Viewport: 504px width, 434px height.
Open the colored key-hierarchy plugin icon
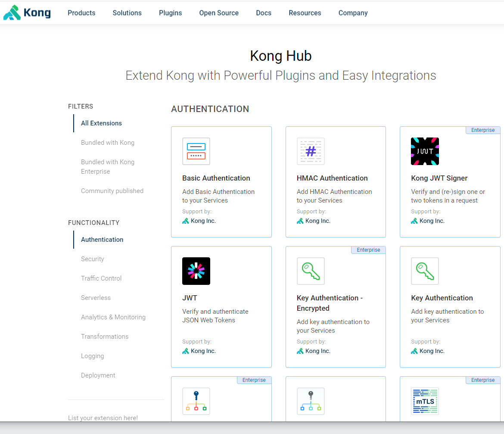pos(196,401)
